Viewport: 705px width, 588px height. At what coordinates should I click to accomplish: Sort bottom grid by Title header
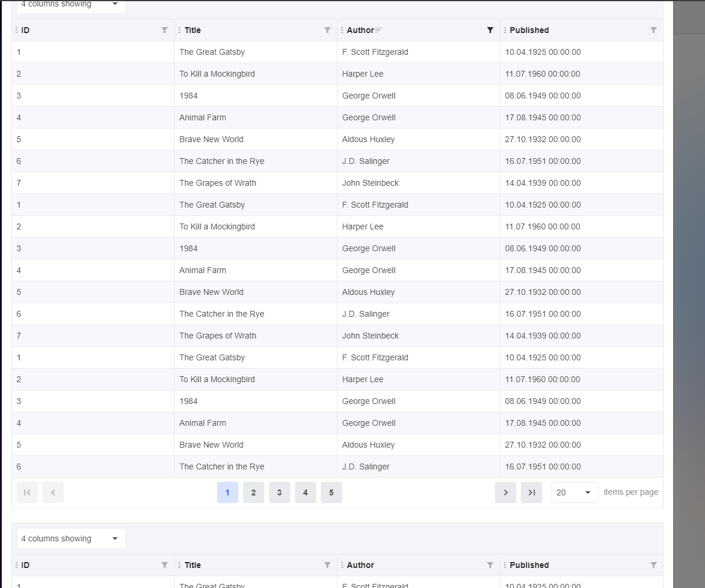pos(192,565)
